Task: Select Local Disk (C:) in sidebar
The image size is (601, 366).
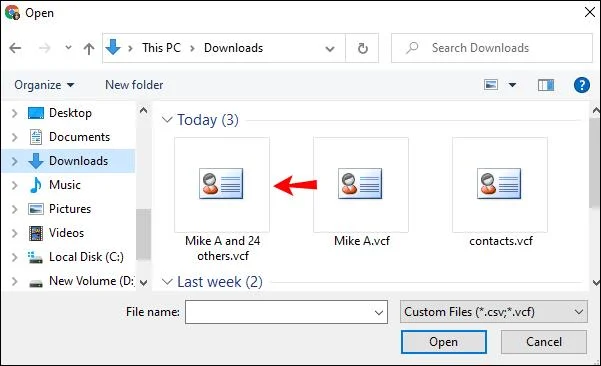Action: tap(86, 257)
